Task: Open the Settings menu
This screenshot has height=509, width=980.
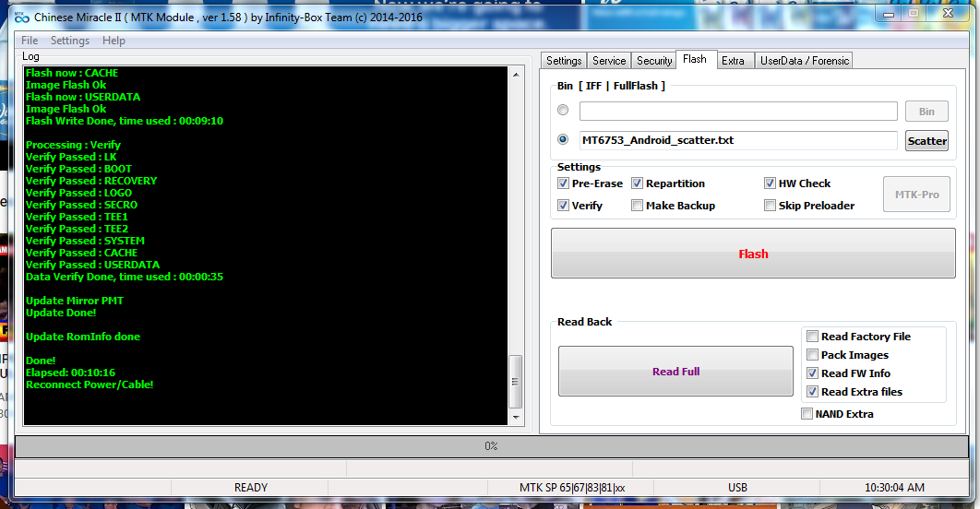Action: coord(70,41)
